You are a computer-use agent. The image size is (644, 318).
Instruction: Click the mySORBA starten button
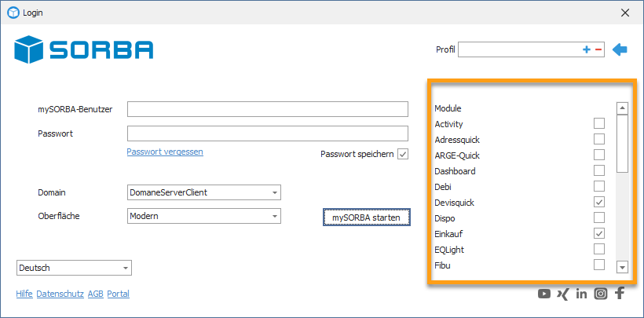[x=366, y=217]
